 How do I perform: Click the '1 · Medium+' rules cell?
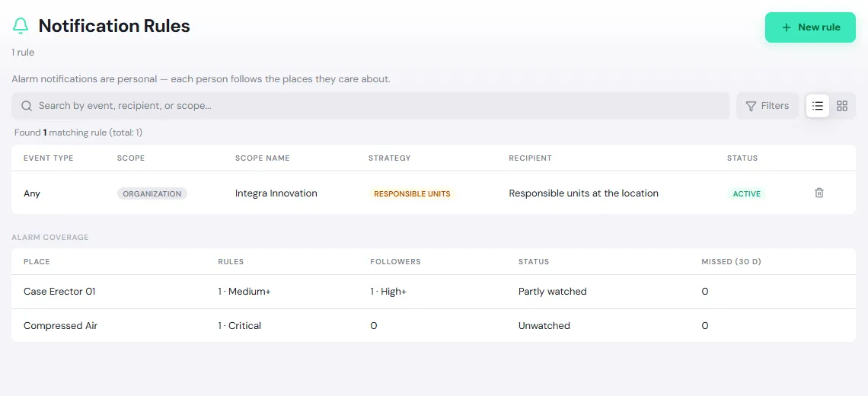pyautogui.click(x=244, y=292)
